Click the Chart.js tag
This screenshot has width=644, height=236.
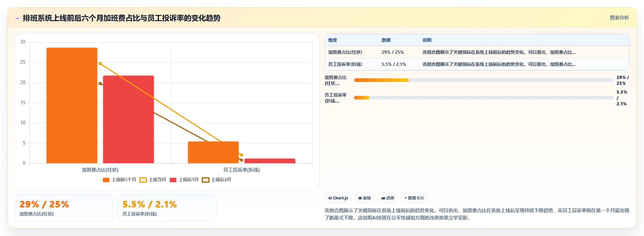coord(338,198)
